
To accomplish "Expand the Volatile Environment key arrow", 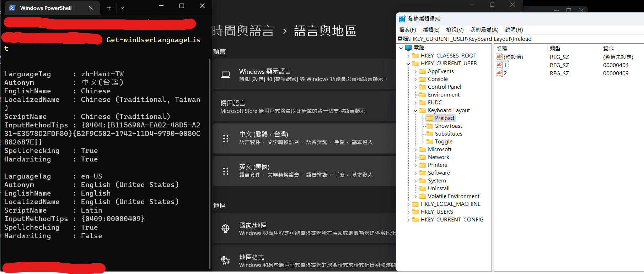I will (x=415, y=196).
